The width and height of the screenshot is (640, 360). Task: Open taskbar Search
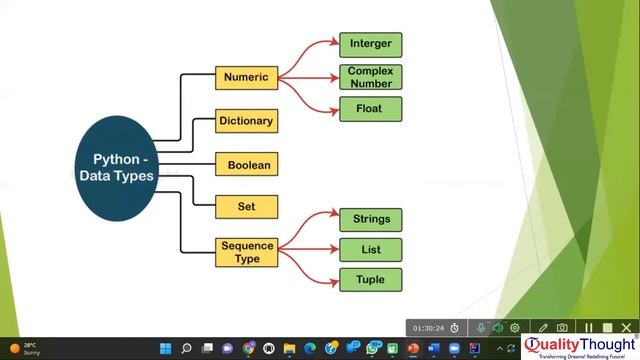tap(187, 349)
